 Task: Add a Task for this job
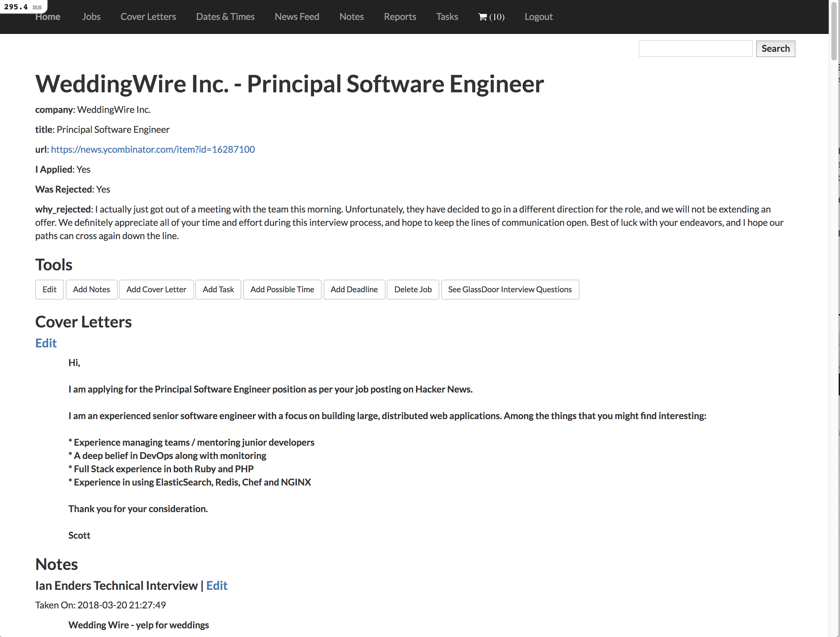pyautogui.click(x=218, y=290)
